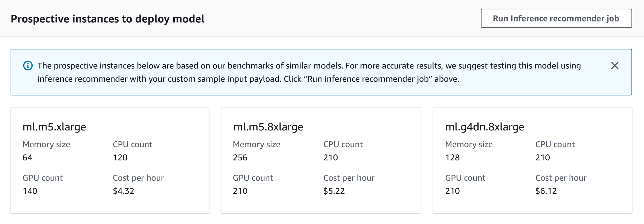644x224 pixels.
Task: Select the ml.g4dn.8xlarge instance card
Action: pos(532,160)
